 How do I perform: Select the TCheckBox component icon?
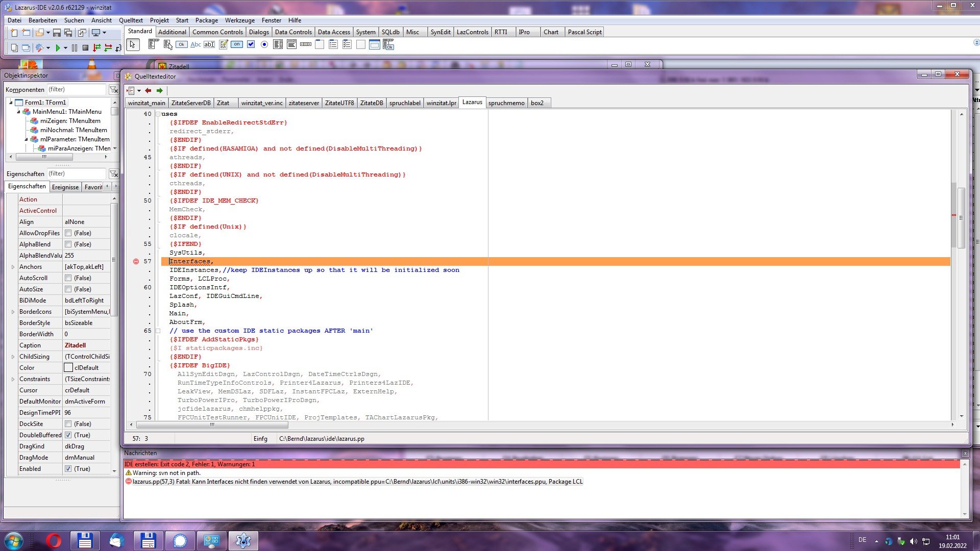click(x=251, y=45)
